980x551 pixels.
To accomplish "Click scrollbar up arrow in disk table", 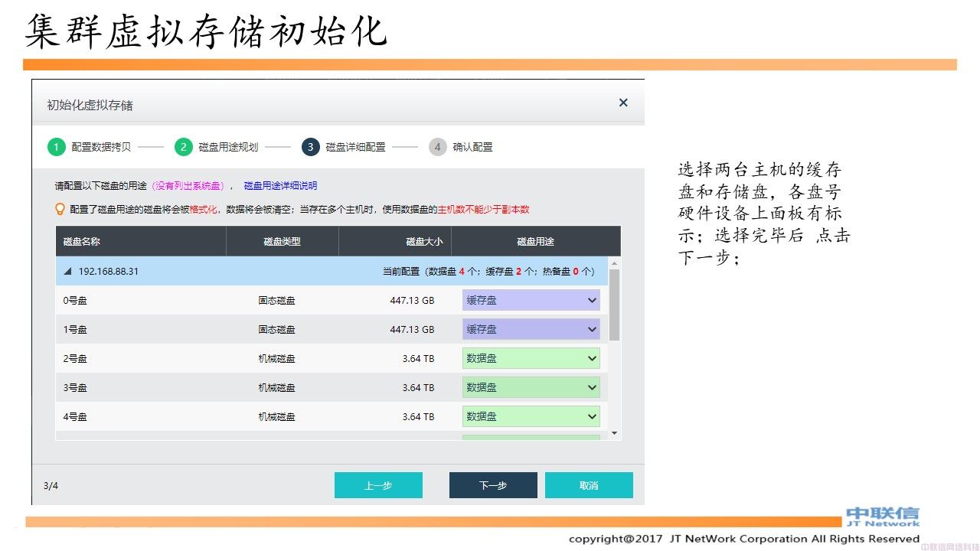I will pos(614,262).
